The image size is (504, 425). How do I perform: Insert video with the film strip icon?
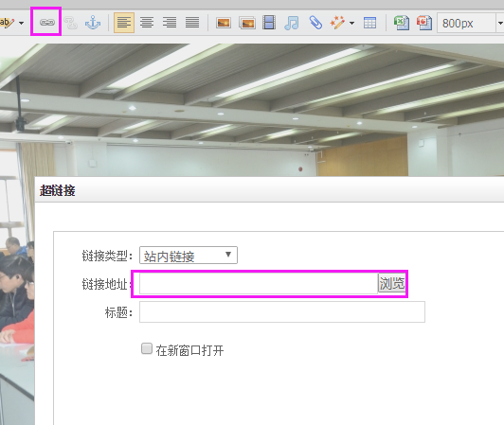269,23
